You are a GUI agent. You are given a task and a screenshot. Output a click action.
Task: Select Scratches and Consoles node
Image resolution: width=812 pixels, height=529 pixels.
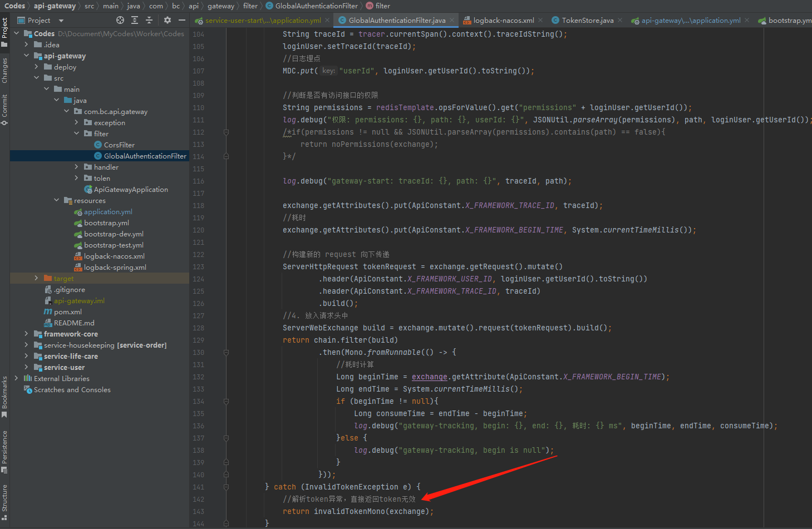72,389
